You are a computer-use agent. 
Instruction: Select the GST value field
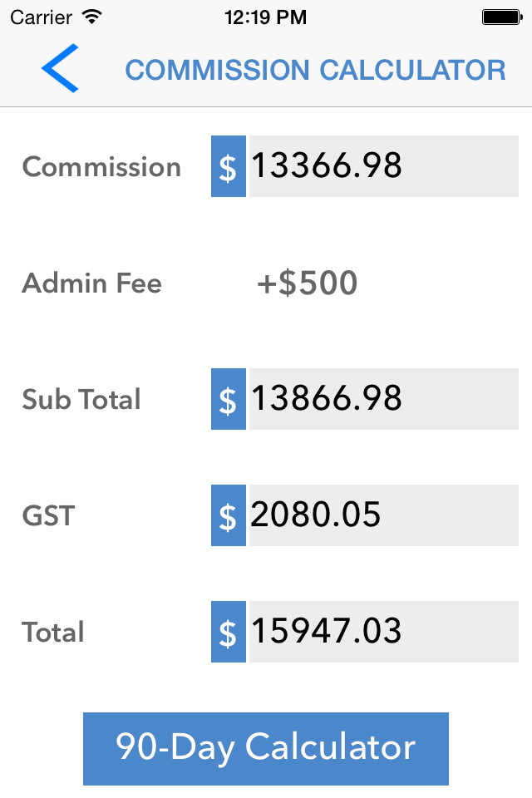384,515
